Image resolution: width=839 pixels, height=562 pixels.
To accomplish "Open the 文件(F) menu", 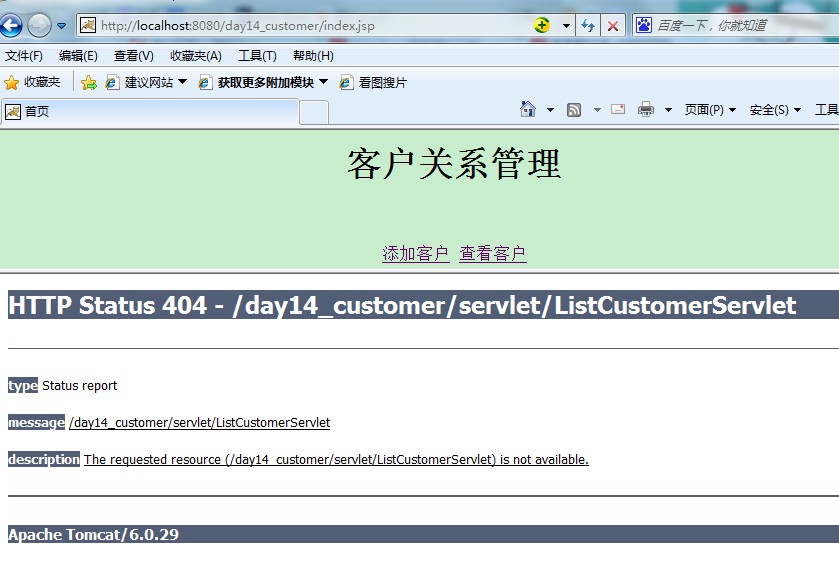I will pyautogui.click(x=24, y=56).
